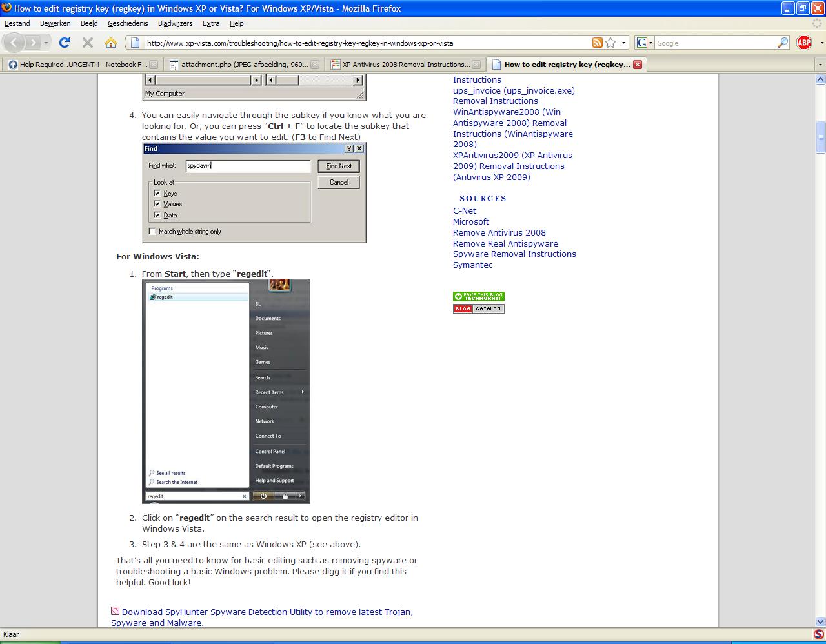Click the page scrollbar down arrow
Image resolution: width=826 pixels, height=644 pixels.
[820, 621]
